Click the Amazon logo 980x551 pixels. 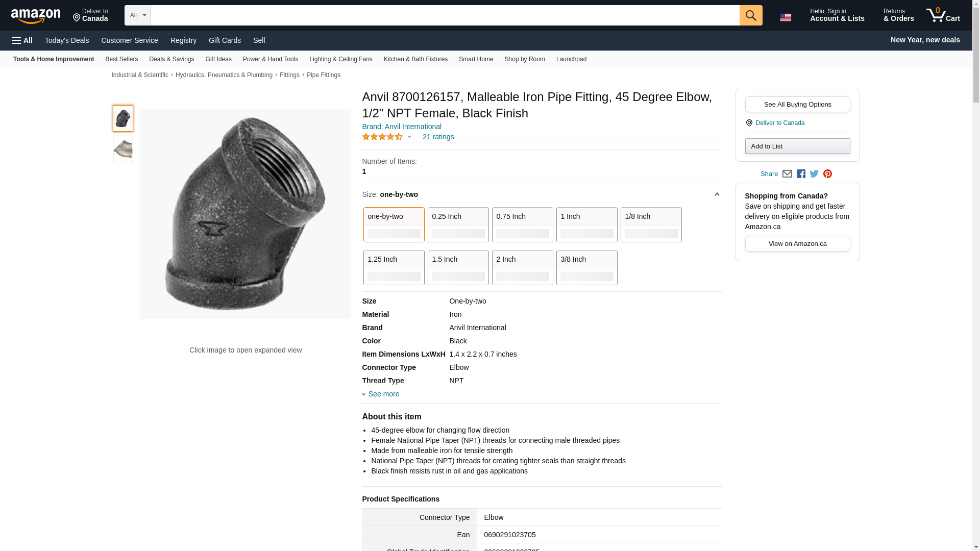point(36,16)
